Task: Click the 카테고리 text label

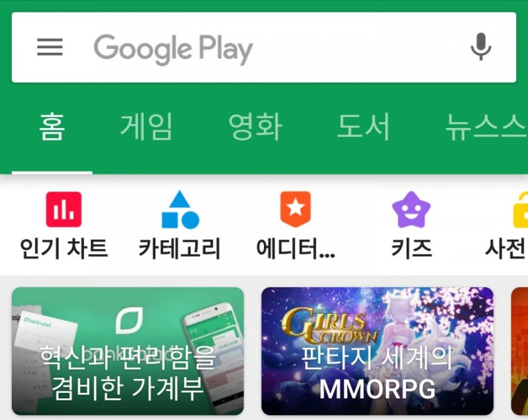Action: point(180,248)
